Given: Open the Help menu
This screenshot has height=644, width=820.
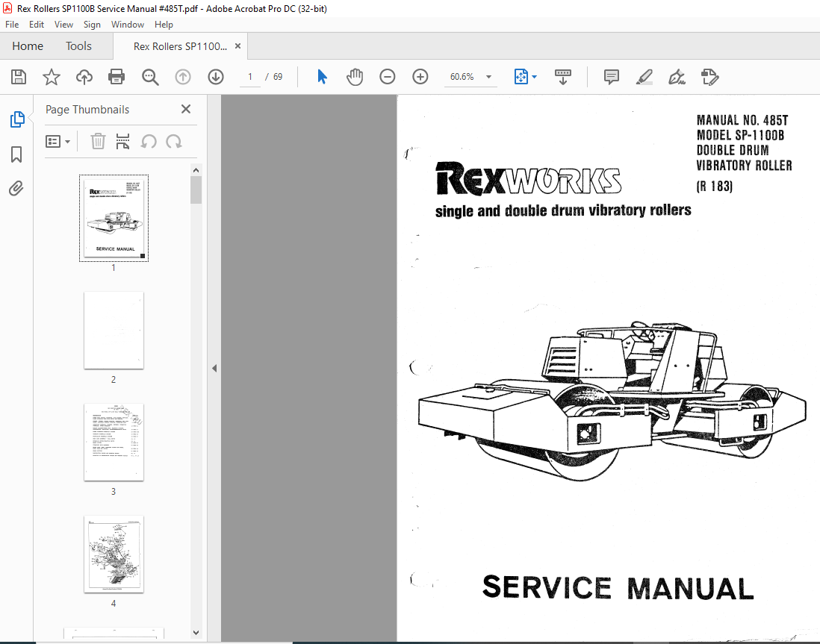Looking at the screenshot, I should point(163,25).
